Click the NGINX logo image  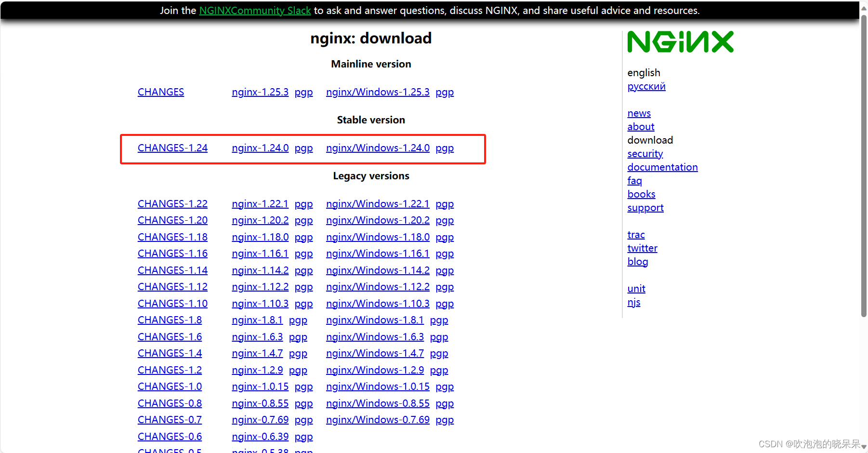pos(680,41)
